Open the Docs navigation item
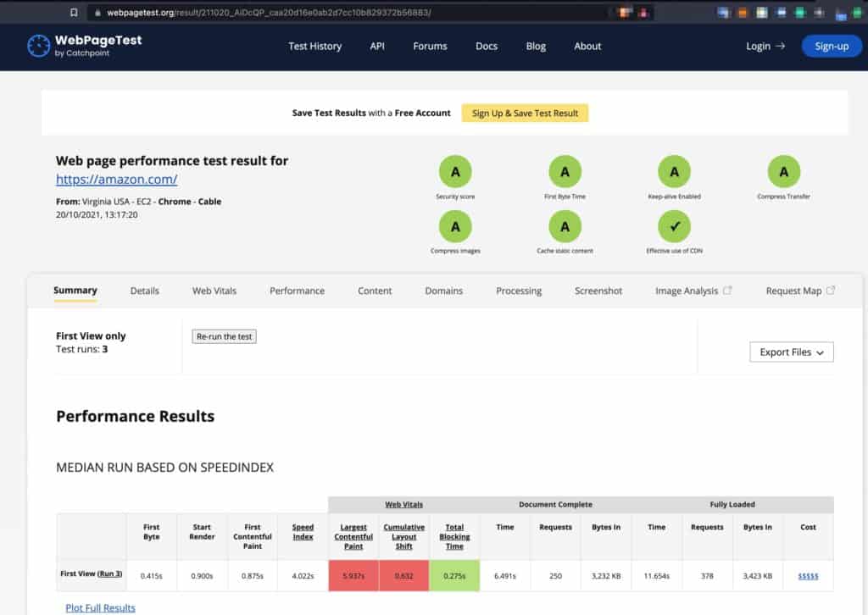868x615 pixels. 487,47
